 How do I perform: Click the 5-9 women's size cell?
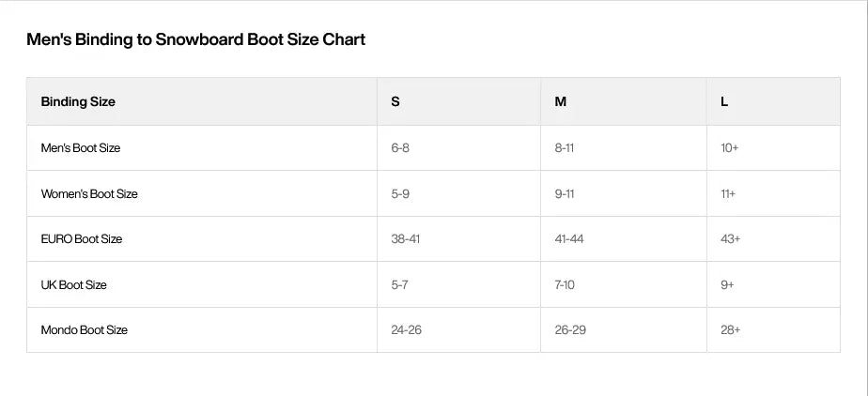(x=459, y=194)
